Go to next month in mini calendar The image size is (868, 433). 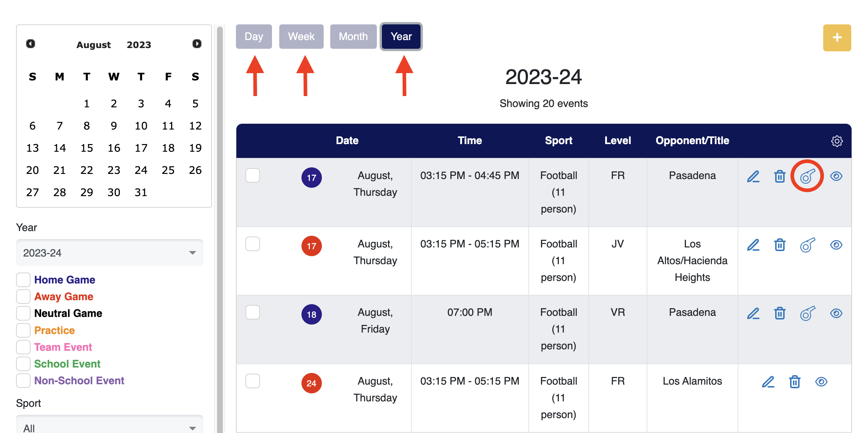[197, 44]
